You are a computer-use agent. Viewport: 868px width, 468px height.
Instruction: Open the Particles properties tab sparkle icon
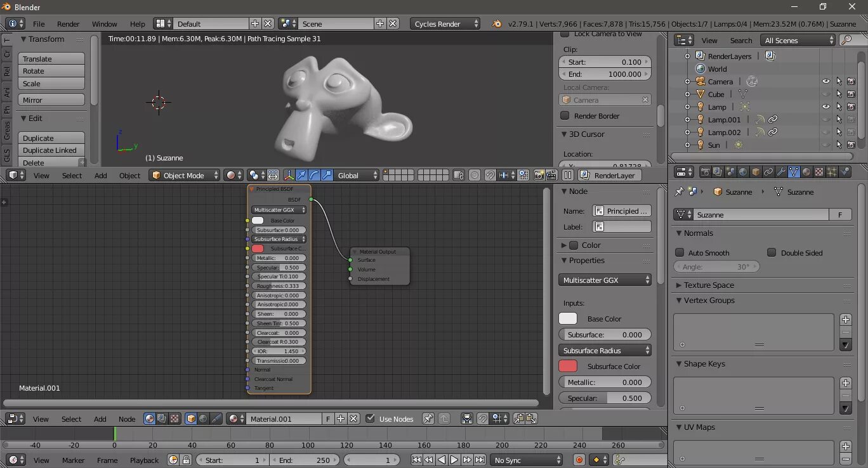click(832, 172)
